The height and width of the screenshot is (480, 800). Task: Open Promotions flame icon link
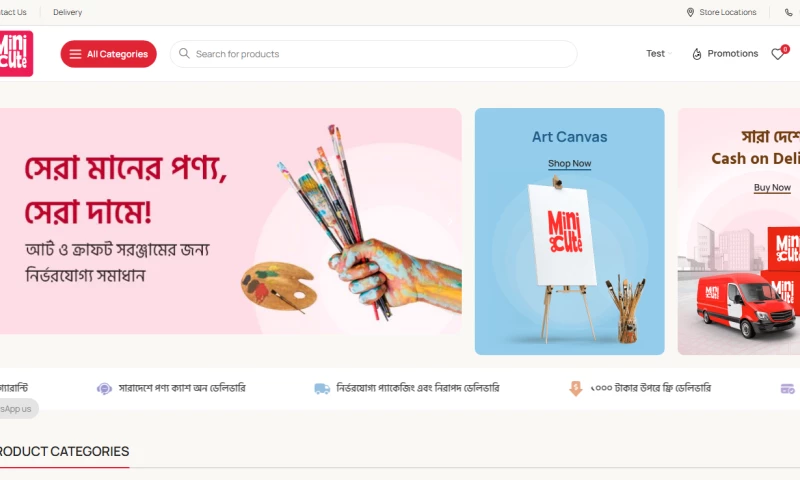click(x=696, y=54)
